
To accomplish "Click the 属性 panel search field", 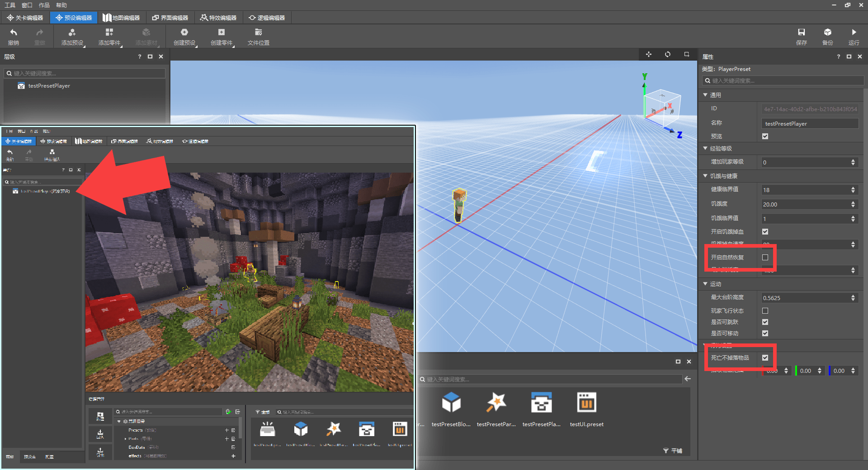I will click(x=783, y=80).
